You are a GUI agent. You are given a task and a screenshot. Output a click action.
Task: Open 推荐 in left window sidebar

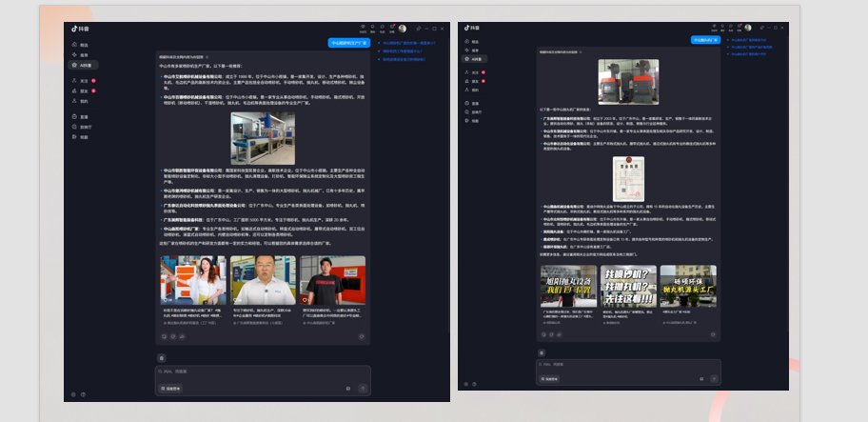tap(80, 55)
